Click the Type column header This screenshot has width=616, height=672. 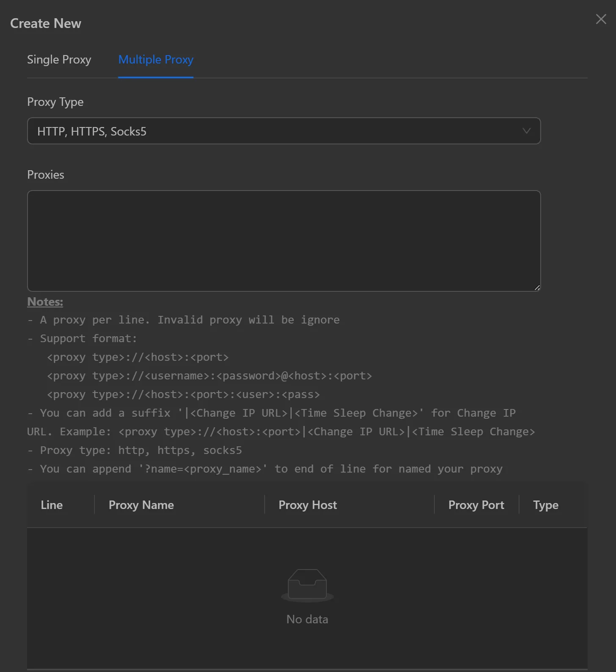[545, 505]
